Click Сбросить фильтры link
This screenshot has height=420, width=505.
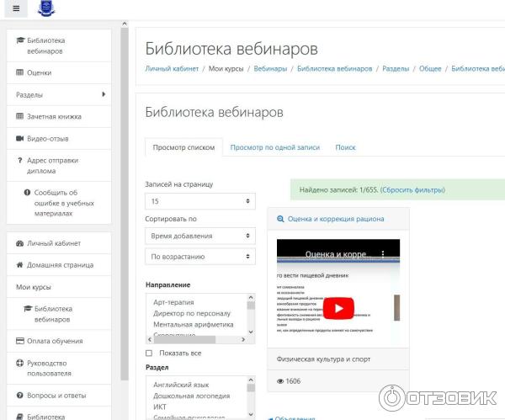[x=412, y=190]
